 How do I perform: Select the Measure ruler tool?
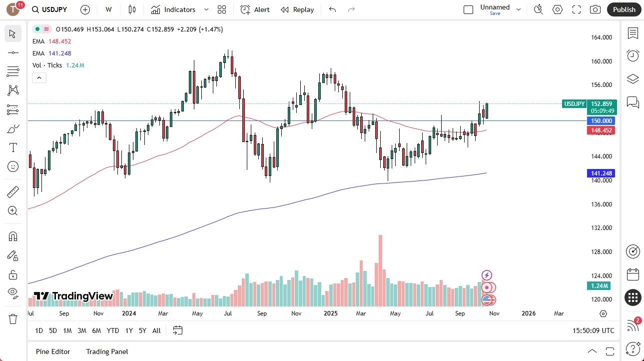(12, 191)
